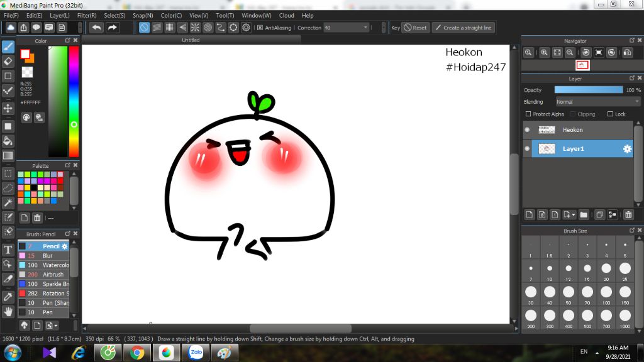
Task: Enable Protect Alpha checkbox
Action: [528, 114]
